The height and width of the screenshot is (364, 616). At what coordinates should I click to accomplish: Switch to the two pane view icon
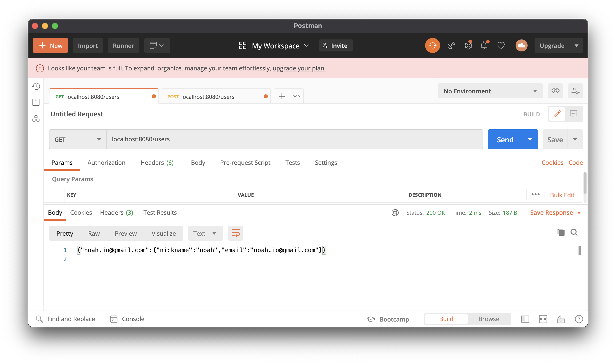click(543, 319)
